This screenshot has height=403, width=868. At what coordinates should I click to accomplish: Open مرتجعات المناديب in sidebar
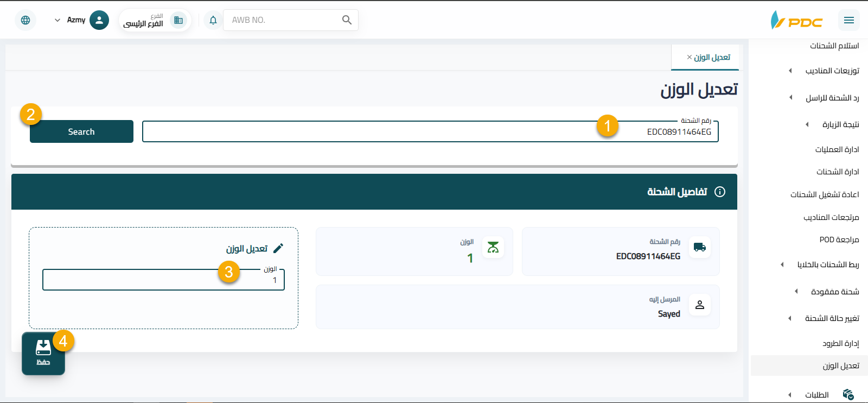tap(831, 217)
